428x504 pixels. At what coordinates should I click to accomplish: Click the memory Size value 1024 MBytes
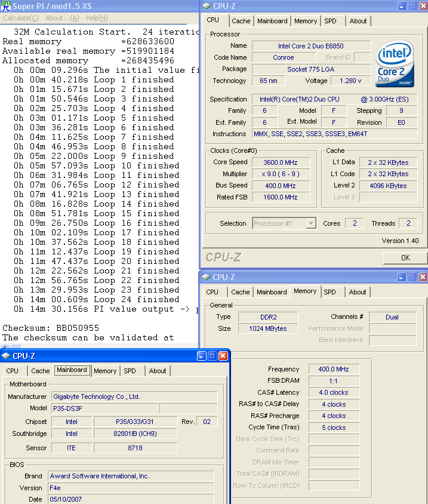click(268, 328)
